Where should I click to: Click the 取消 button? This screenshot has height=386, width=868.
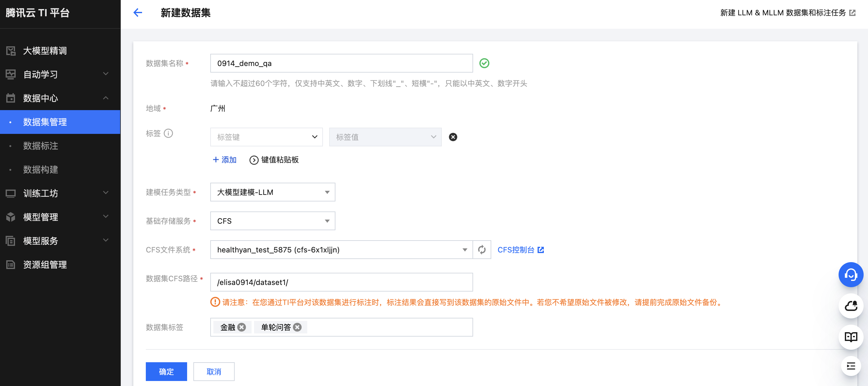point(214,372)
